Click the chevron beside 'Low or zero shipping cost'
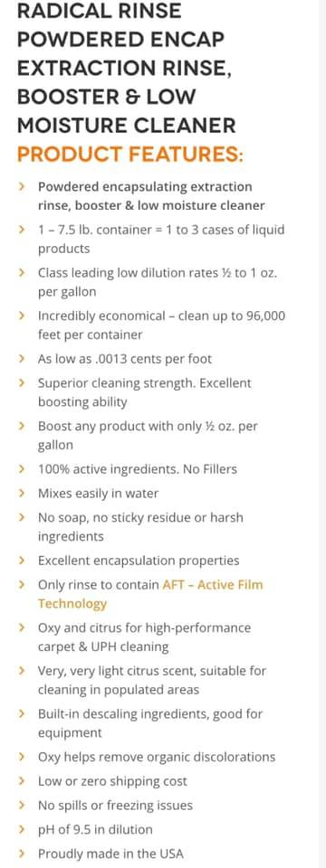This screenshot has height=868, width=326. tap(22, 781)
